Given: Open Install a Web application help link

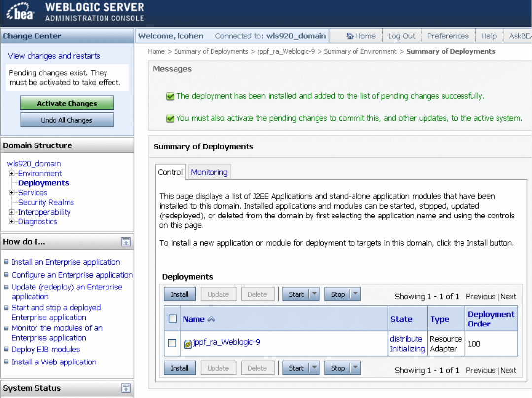Looking at the screenshot, I should (x=54, y=362).
